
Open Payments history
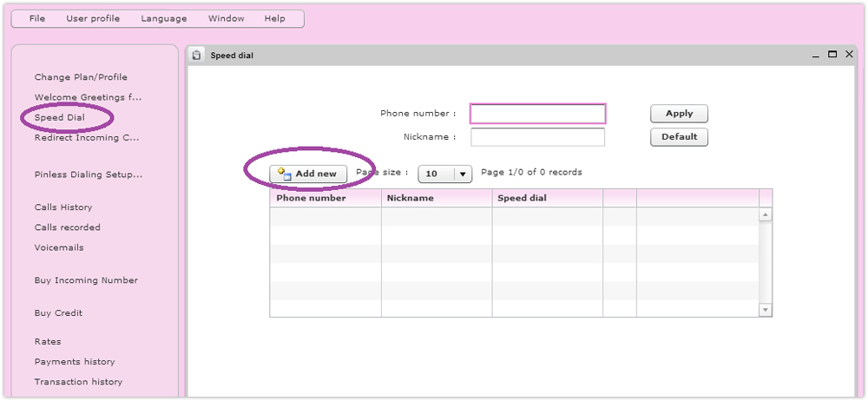[x=75, y=362]
